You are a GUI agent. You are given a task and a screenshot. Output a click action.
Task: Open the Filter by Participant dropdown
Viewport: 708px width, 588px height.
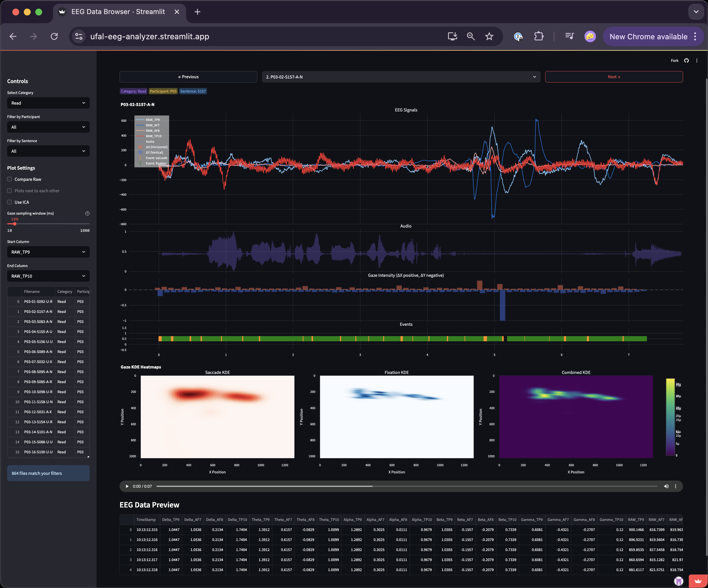click(48, 127)
